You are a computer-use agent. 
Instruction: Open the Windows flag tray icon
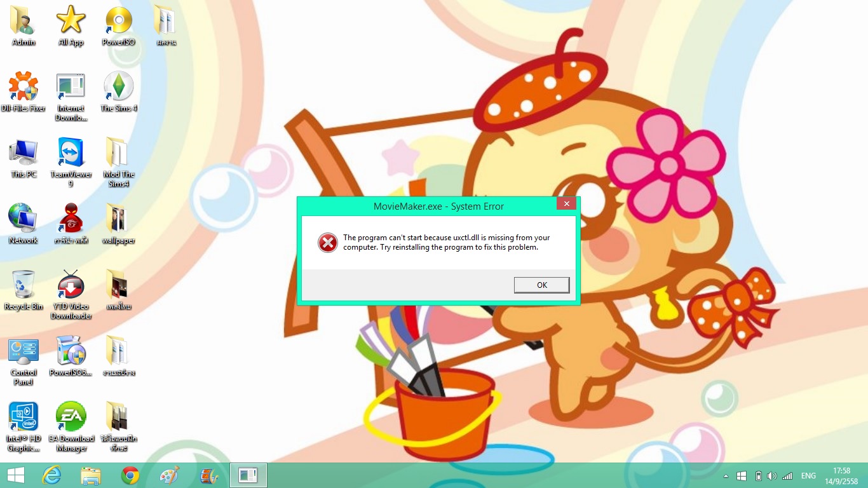tap(742, 476)
